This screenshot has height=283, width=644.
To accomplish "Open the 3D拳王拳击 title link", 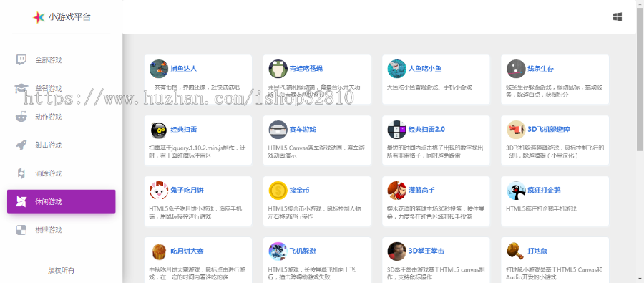I will pyautogui.click(x=426, y=251).
